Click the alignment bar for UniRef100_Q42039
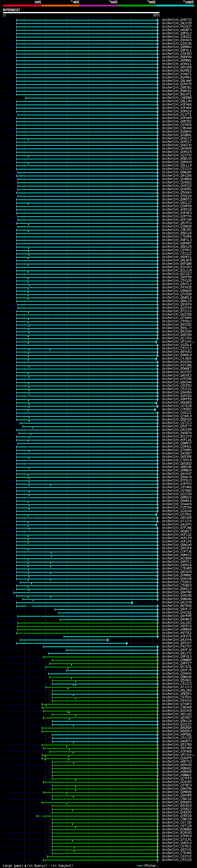This screenshot has width=197, height=868. [74, 602]
